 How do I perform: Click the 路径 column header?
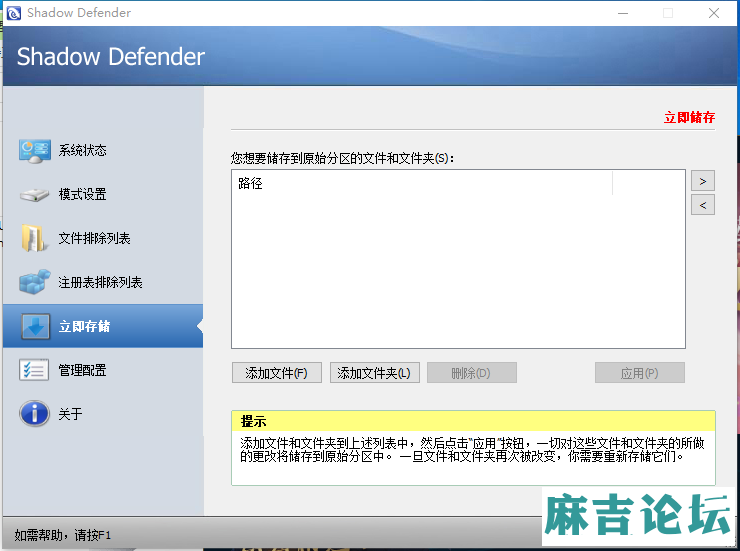422,184
